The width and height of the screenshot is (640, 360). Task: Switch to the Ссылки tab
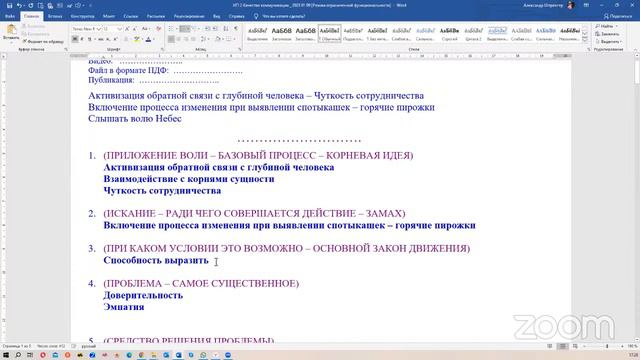point(131,16)
